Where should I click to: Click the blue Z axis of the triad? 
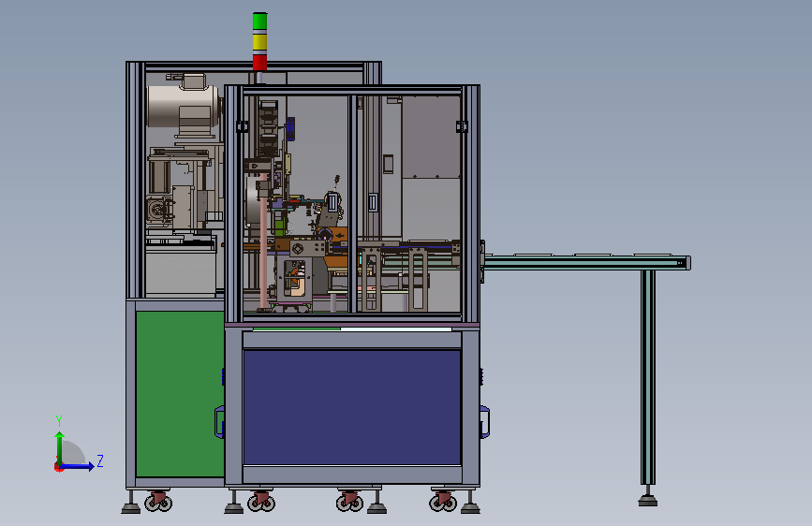tap(78, 466)
